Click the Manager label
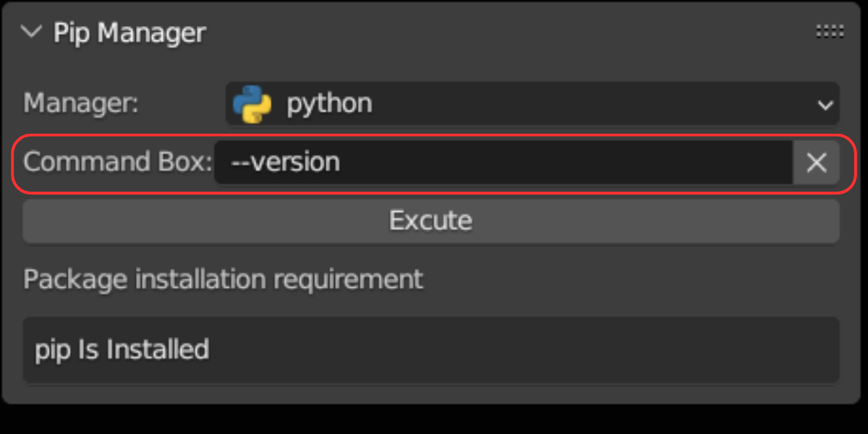 click(x=80, y=103)
